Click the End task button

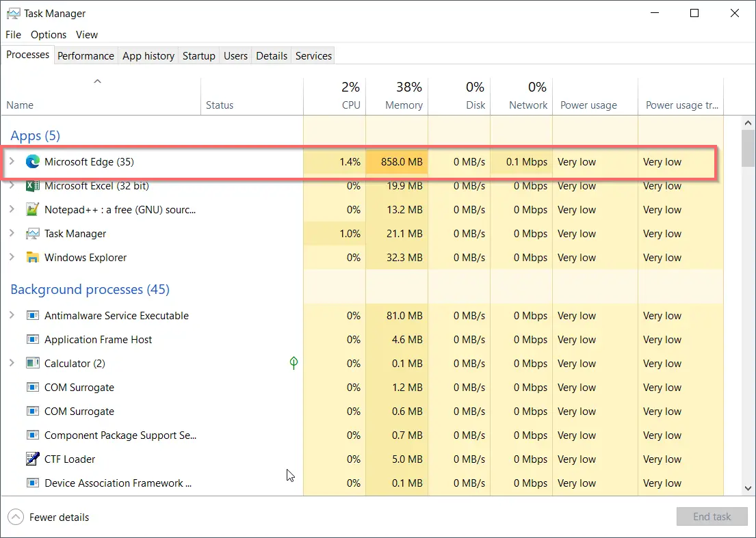[x=712, y=517]
